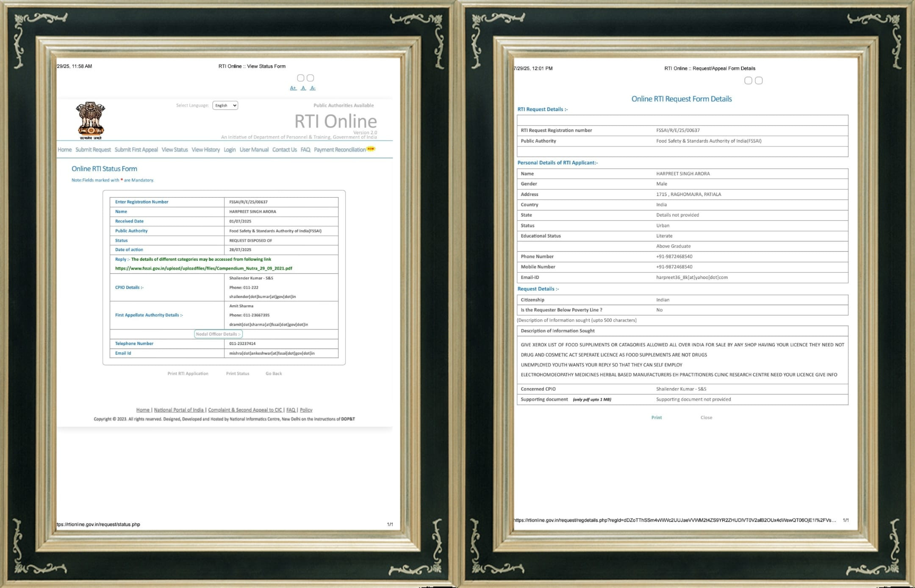This screenshot has width=915, height=588.
Task: Select View Status in navigation bar
Action: point(175,150)
